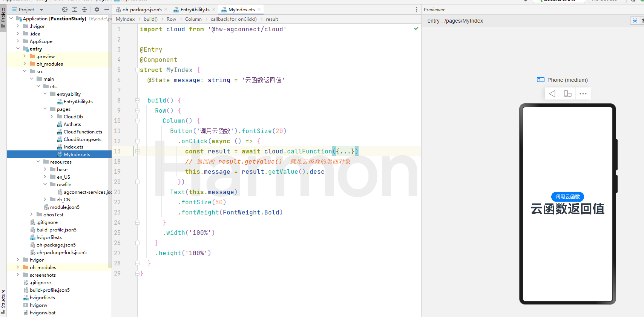
Task: Click the collapsed {...} placeholder on line 13
Action: point(345,151)
